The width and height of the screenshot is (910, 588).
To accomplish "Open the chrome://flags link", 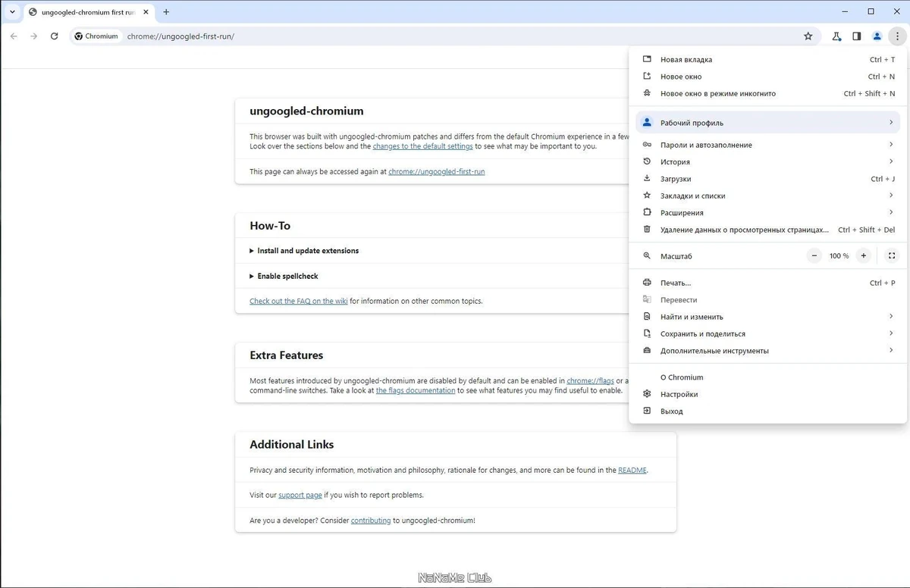I will click(590, 381).
